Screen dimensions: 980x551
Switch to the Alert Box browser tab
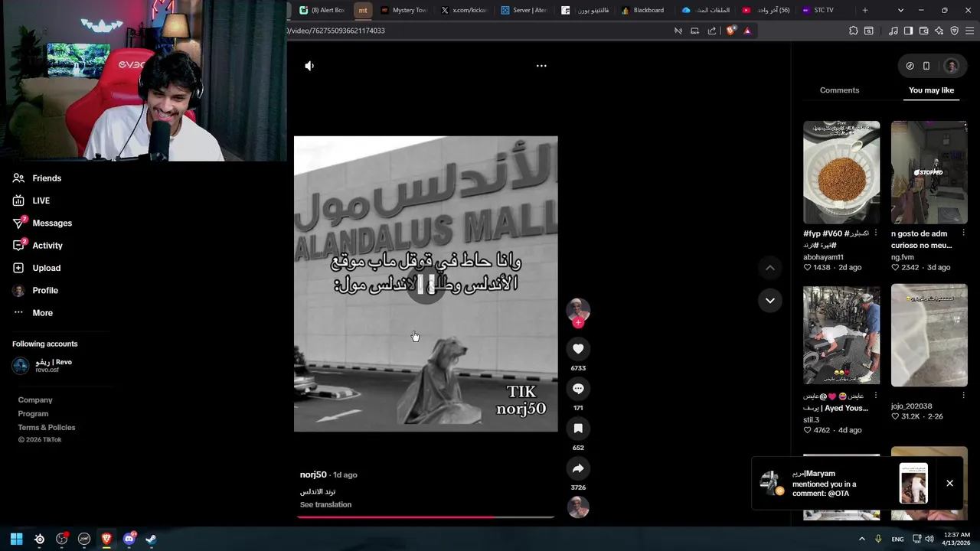coord(322,10)
